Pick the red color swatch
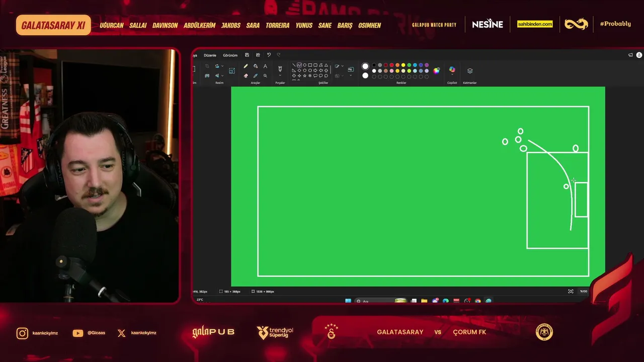 [391, 65]
